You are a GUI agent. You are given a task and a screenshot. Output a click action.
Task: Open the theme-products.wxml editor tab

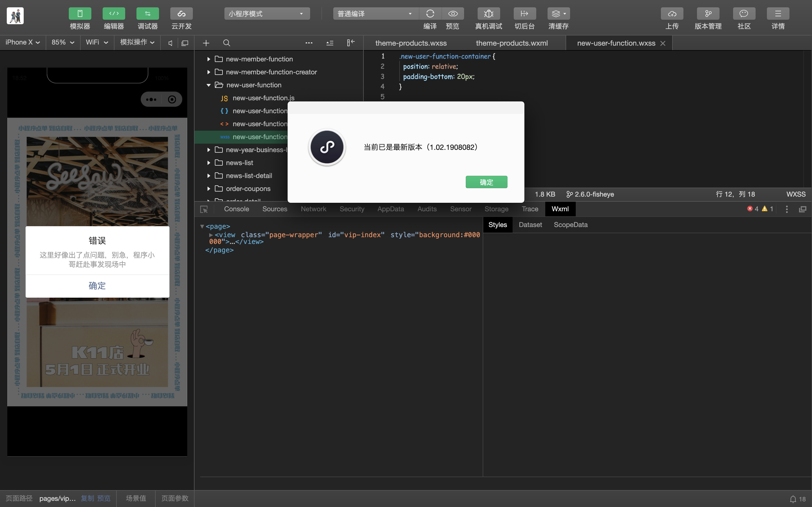[511, 43]
